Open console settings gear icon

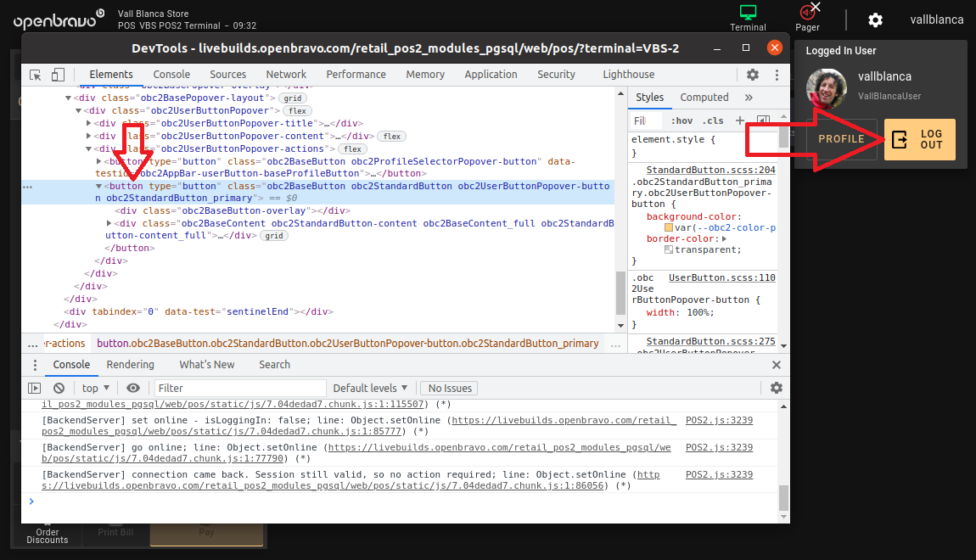[776, 388]
